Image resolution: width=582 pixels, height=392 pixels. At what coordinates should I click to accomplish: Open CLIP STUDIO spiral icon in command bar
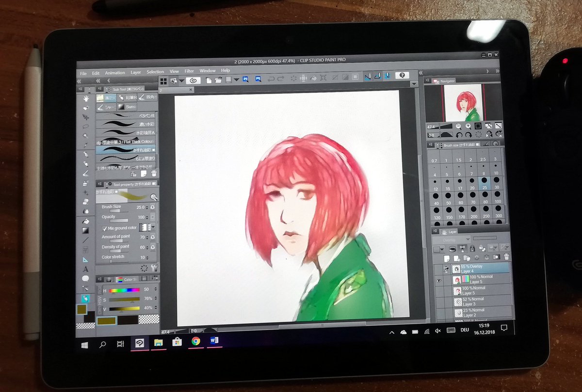(193, 80)
